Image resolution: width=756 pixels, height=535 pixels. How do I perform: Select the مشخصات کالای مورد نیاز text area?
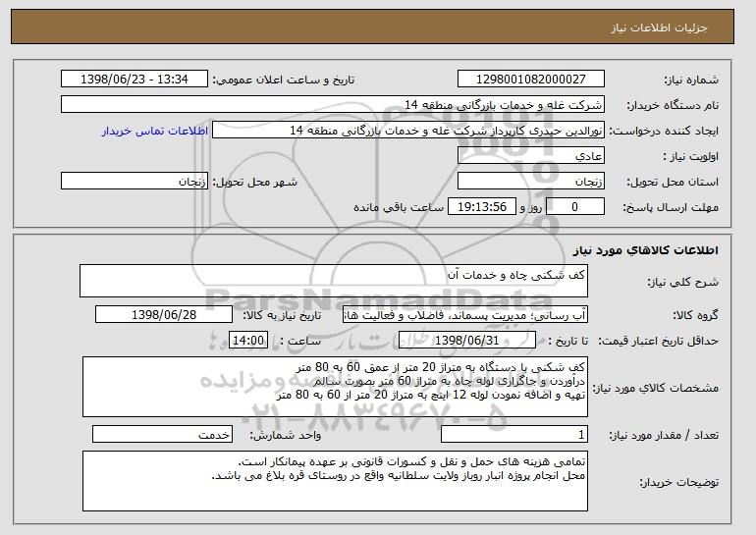click(x=335, y=387)
